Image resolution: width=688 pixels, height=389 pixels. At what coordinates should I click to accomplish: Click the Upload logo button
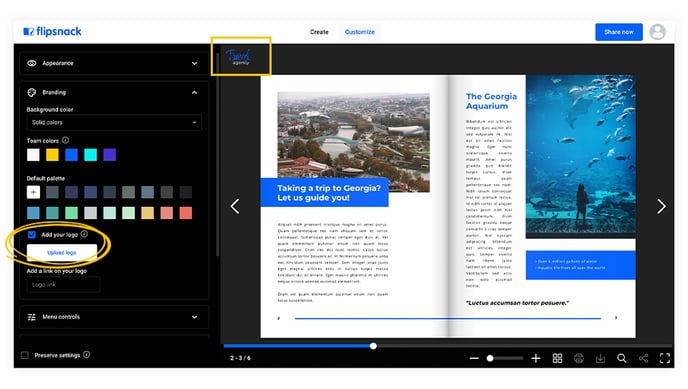tap(62, 253)
